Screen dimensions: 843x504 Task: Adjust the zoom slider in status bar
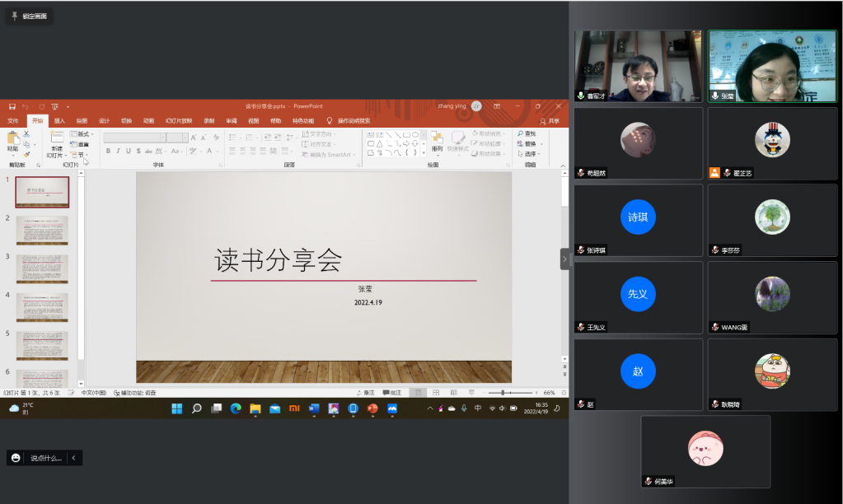click(x=503, y=393)
